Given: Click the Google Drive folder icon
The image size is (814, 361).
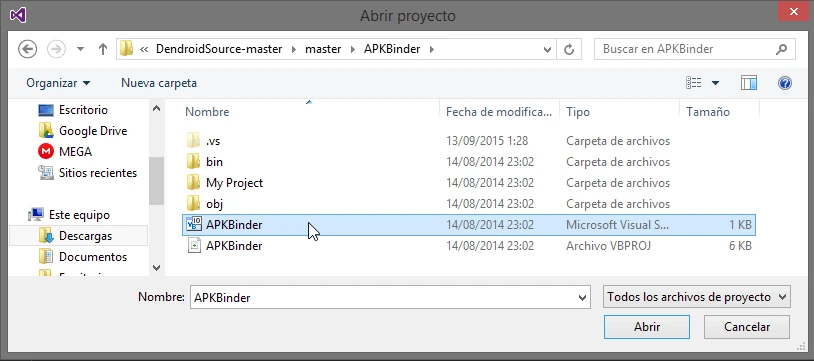Looking at the screenshot, I should (x=46, y=130).
